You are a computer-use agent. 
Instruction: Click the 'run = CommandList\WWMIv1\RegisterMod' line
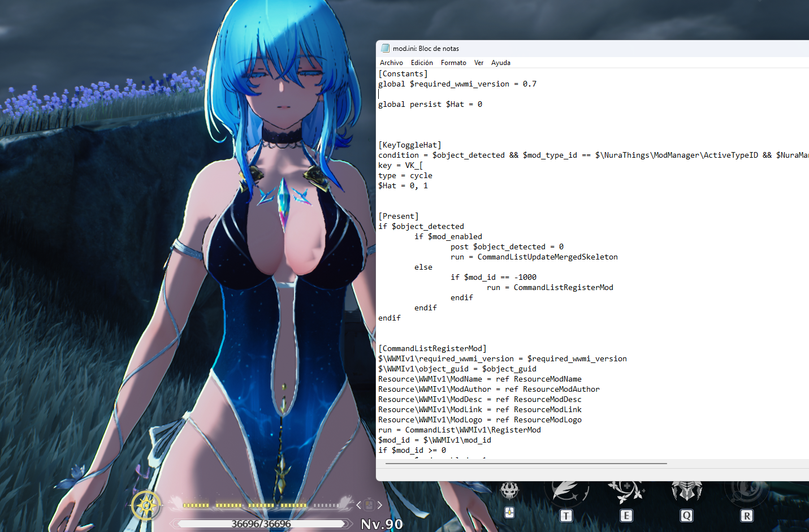tap(460, 430)
